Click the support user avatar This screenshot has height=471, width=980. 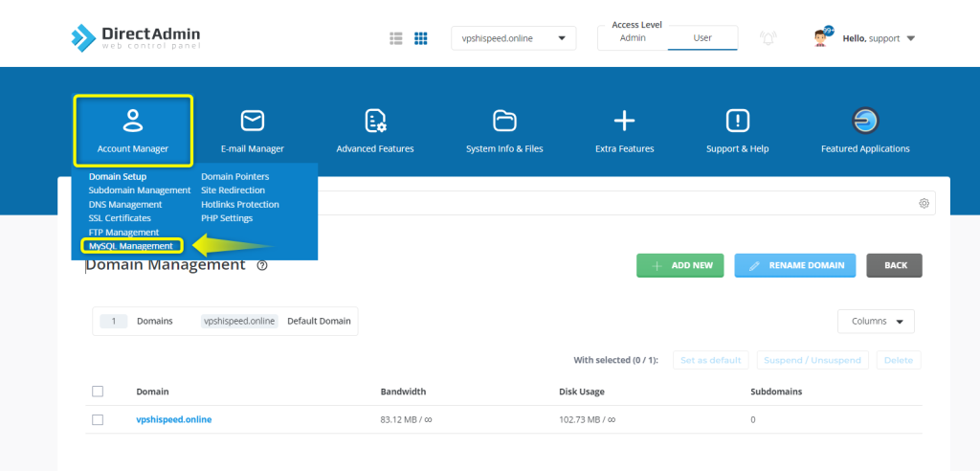pyautogui.click(x=822, y=38)
